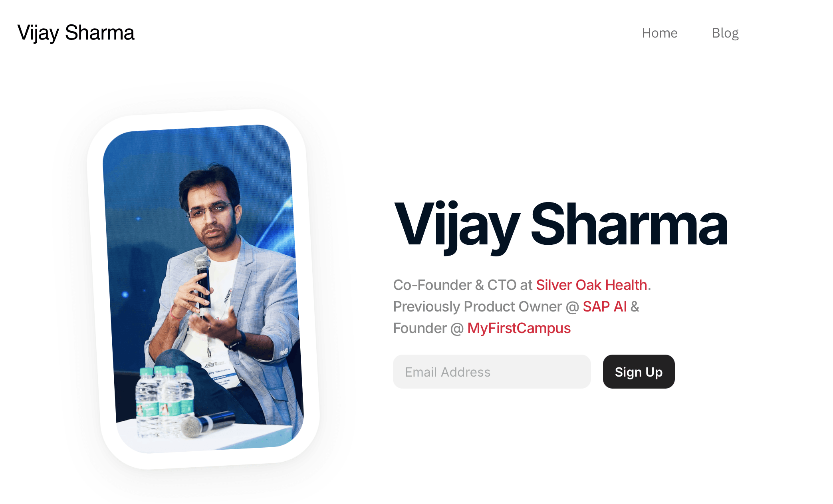Click the microphone lying on the table
833x504 pixels.
[208, 424]
